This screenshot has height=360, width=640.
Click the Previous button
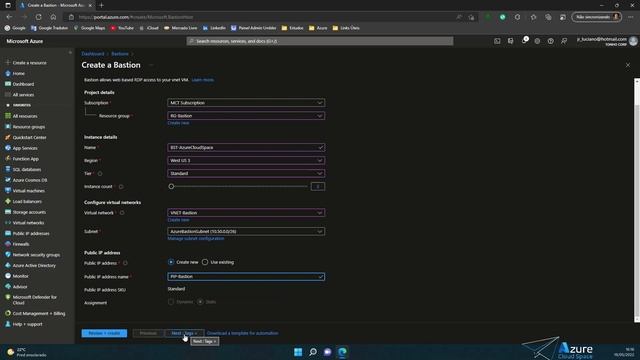[148, 333]
